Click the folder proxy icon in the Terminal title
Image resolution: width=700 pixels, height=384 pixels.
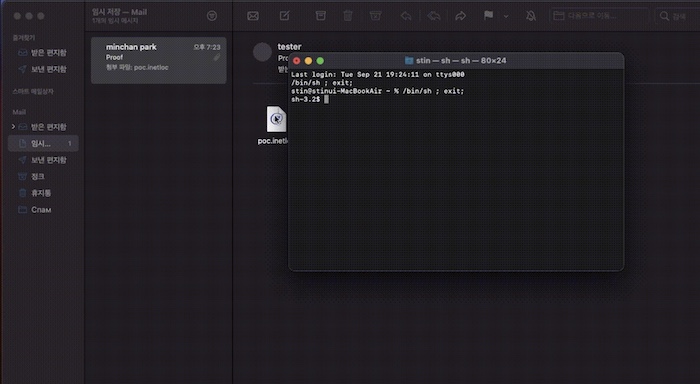pos(408,60)
